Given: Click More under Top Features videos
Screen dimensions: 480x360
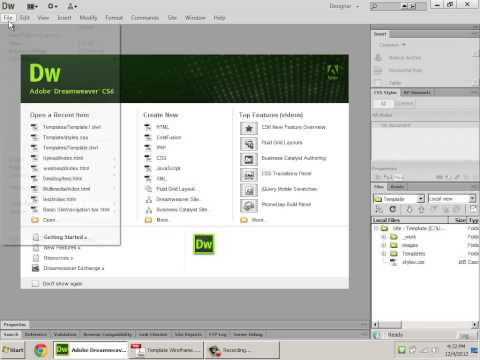Looking at the screenshot, I should pos(257,220).
